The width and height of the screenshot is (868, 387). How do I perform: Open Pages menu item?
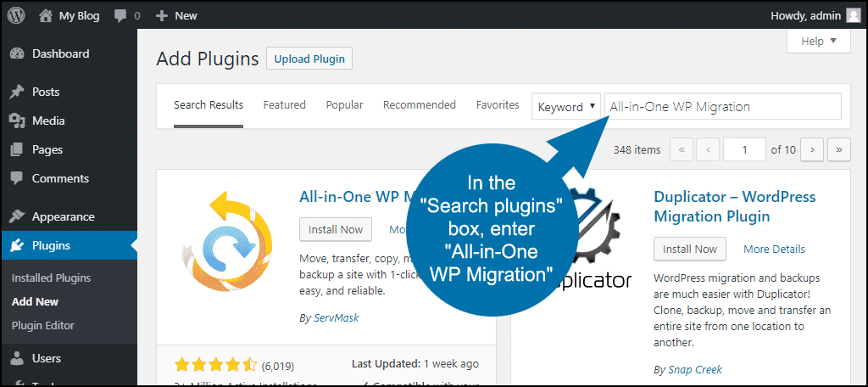point(69,149)
